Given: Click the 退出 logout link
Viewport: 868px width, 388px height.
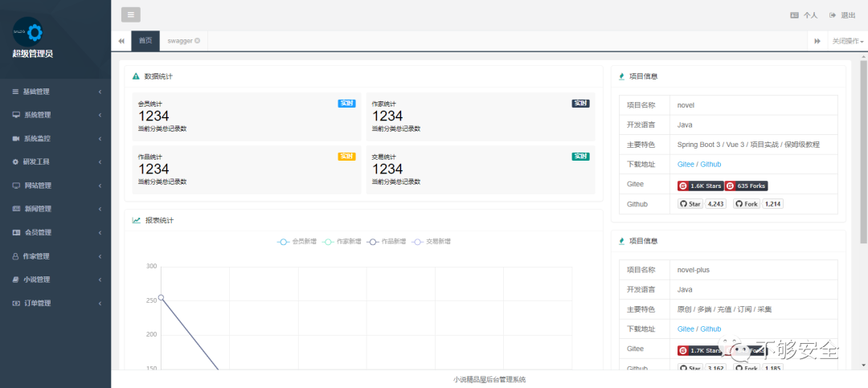Looking at the screenshot, I should tap(842, 15).
